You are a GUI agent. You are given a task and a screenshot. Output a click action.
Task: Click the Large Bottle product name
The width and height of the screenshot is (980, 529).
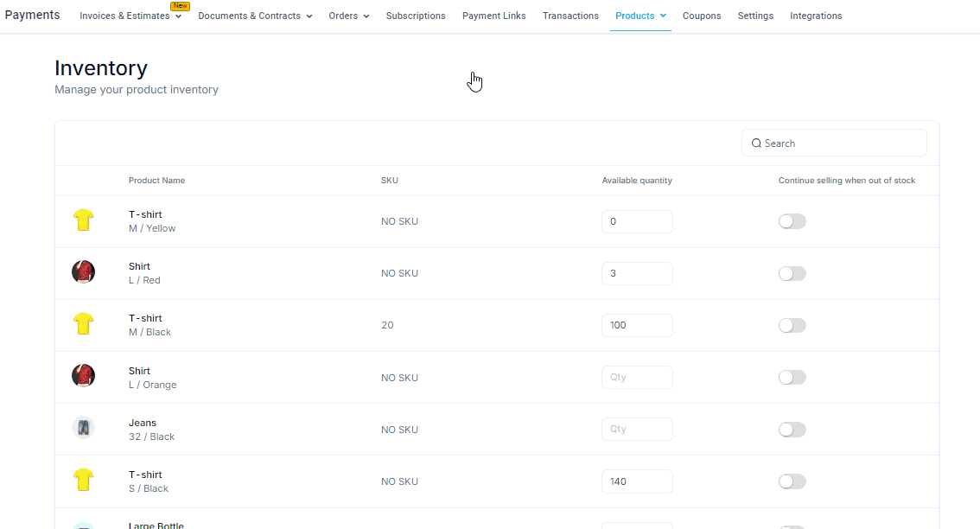click(156, 526)
